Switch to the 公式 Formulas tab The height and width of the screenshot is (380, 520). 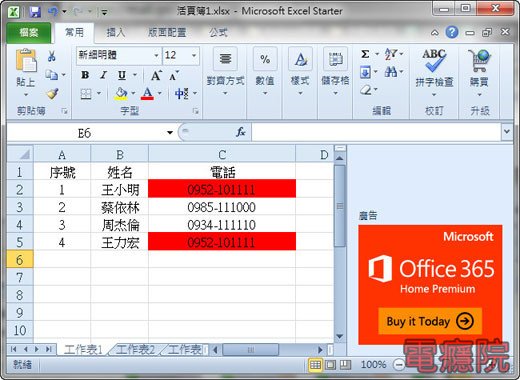click(x=218, y=33)
